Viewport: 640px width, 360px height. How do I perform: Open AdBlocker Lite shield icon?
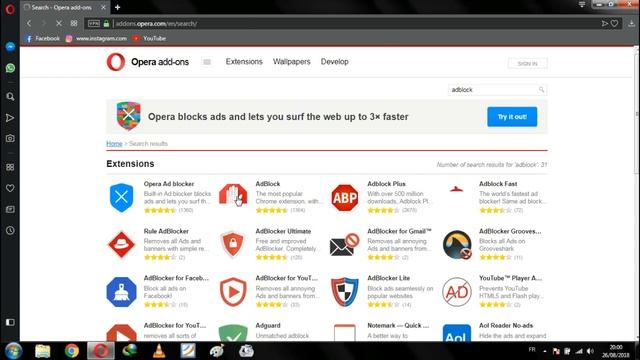point(345,292)
